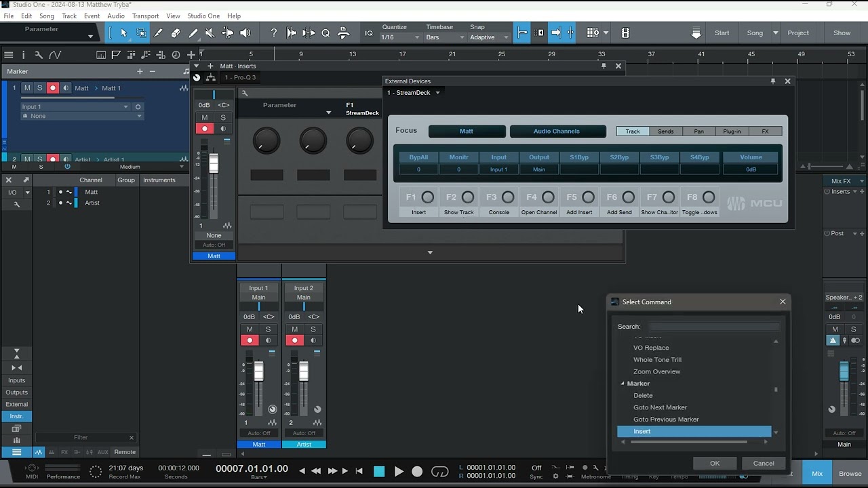Select the Listen speaker tool
The height and width of the screenshot is (488, 868).
(245, 33)
